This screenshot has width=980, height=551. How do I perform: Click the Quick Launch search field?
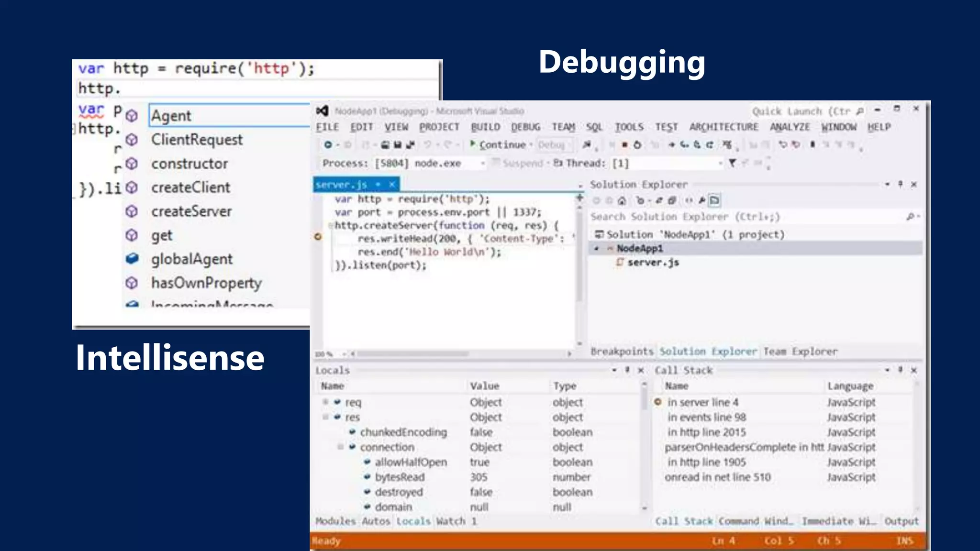[x=809, y=111]
